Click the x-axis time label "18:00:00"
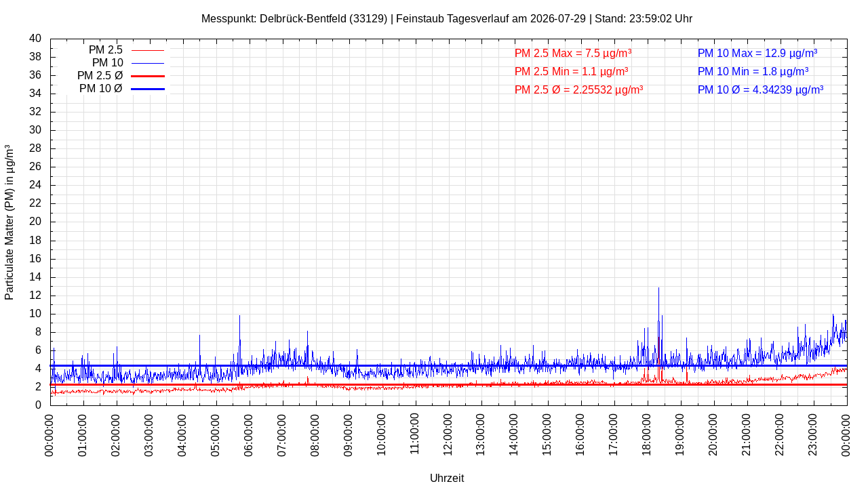 click(648, 434)
